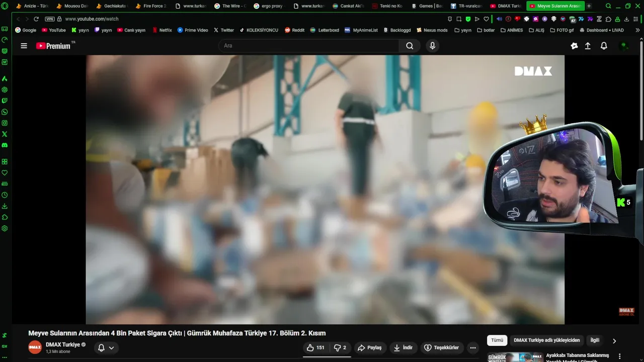Image resolution: width=644 pixels, height=362 pixels.
Task: Expand the ALIŞ bookmark folder
Action: click(x=536, y=30)
